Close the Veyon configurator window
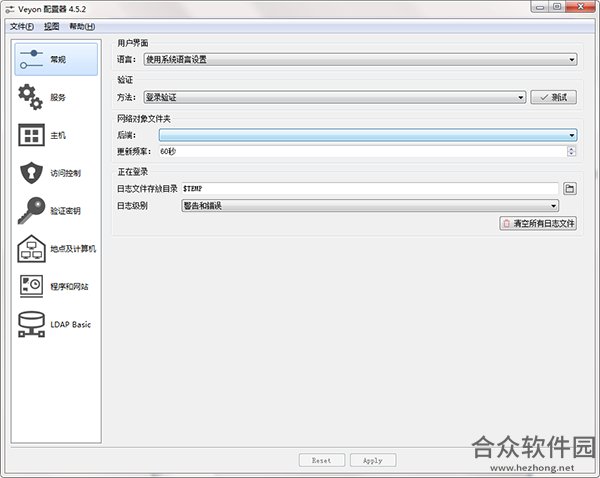 click(580, 7)
